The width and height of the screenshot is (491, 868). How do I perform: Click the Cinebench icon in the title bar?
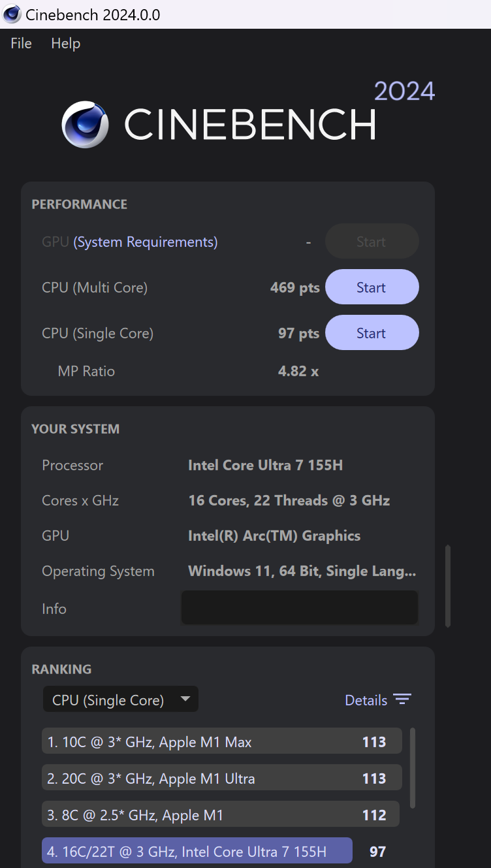point(12,14)
